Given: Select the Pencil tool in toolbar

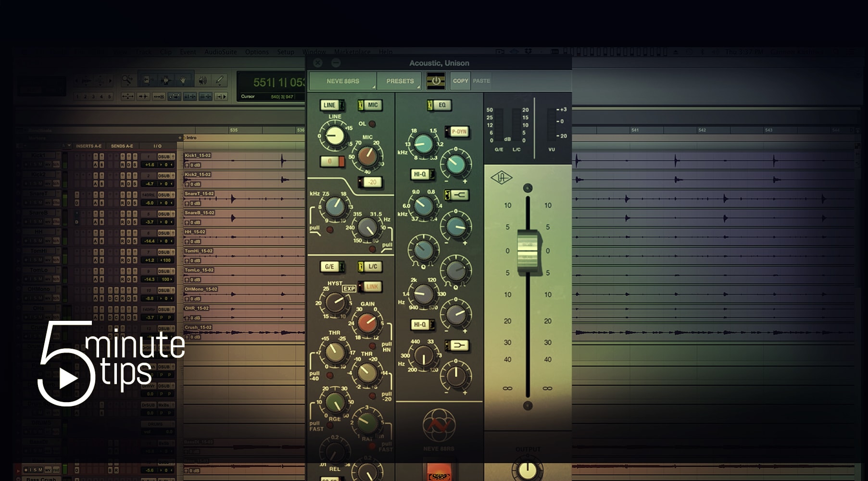Looking at the screenshot, I should (220, 80).
